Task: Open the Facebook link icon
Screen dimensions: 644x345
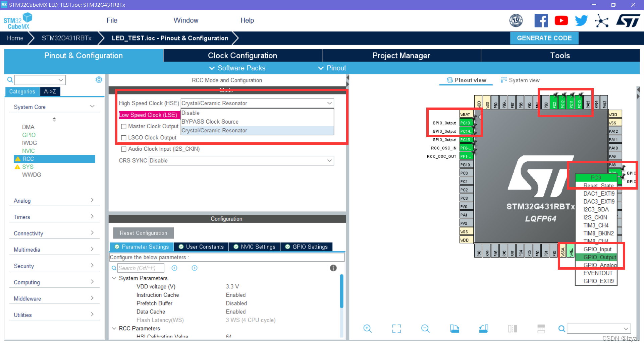Action: click(541, 21)
